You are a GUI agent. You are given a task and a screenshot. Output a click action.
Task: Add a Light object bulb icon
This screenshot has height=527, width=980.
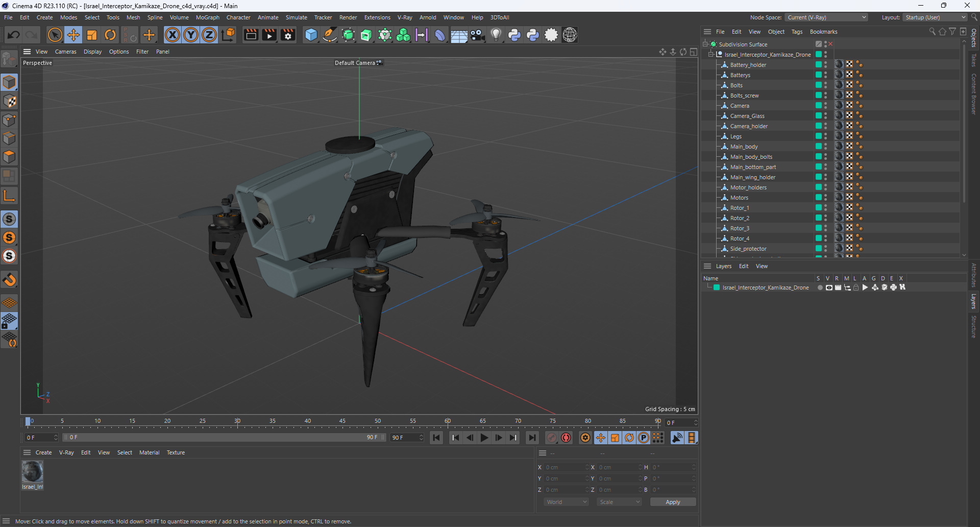click(496, 35)
